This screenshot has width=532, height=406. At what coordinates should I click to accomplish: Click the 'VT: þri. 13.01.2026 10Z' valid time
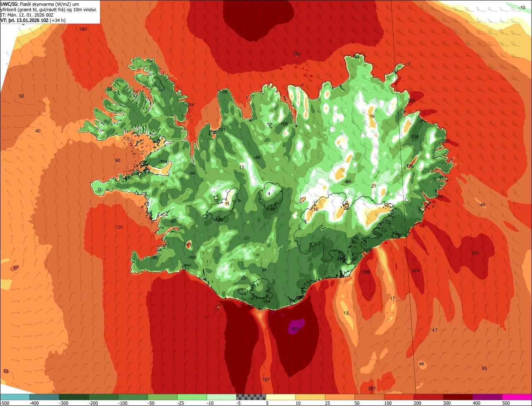25,20
